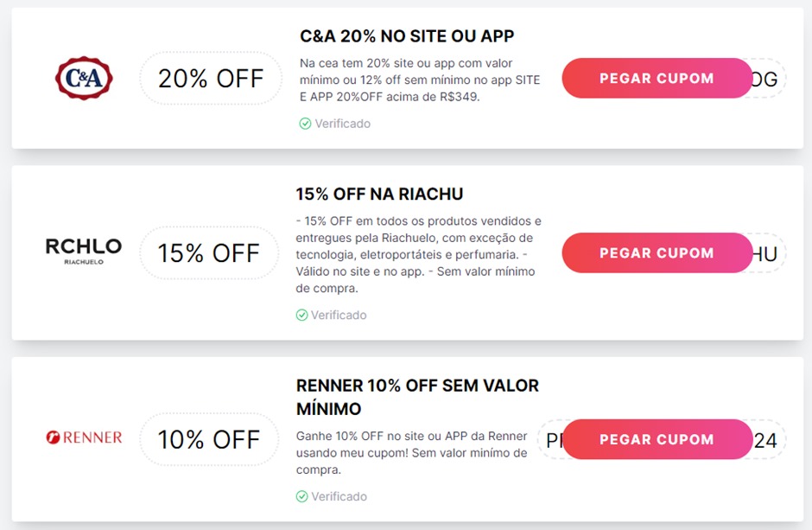
Task: Click the Riachuelo coupon description text
Action: 419,254
